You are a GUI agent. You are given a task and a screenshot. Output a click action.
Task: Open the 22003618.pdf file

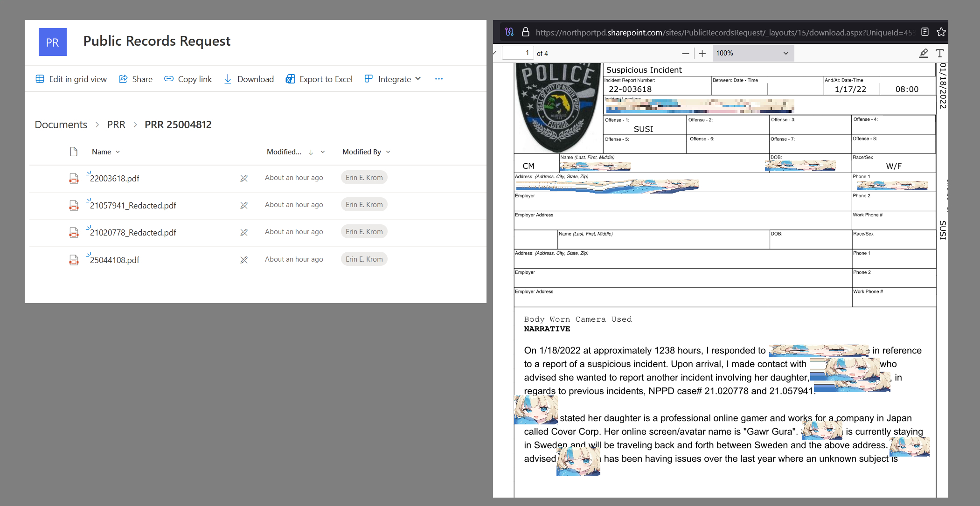tap(114, 179)
